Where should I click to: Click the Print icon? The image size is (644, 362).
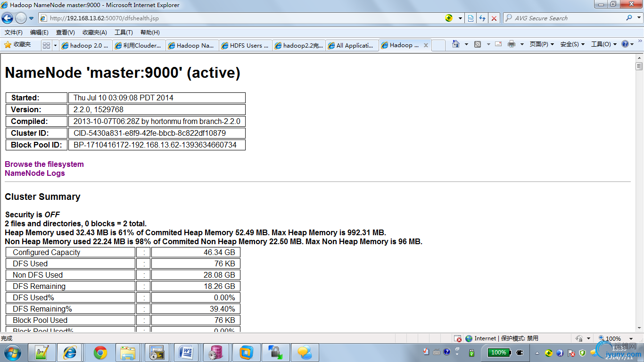pos(512,44)
